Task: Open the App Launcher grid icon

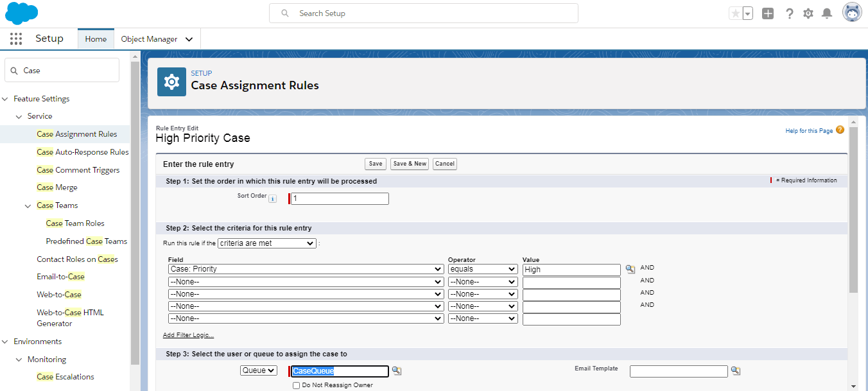Action: pyautogui.click(x=16, y=39)
